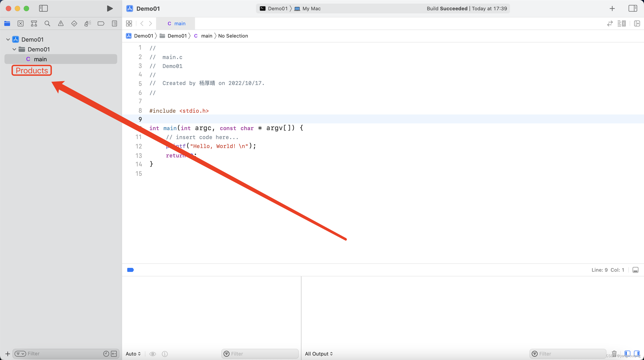This screenshot has width=644, height=360.
Task: Collapse the Demo01 project tree item
Action: click(8, 39)
